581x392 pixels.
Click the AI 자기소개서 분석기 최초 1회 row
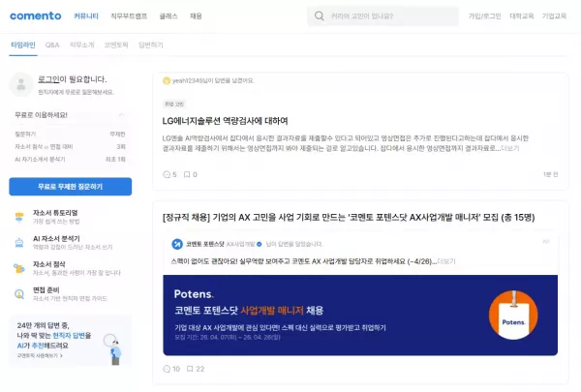[x=70, y=160]
